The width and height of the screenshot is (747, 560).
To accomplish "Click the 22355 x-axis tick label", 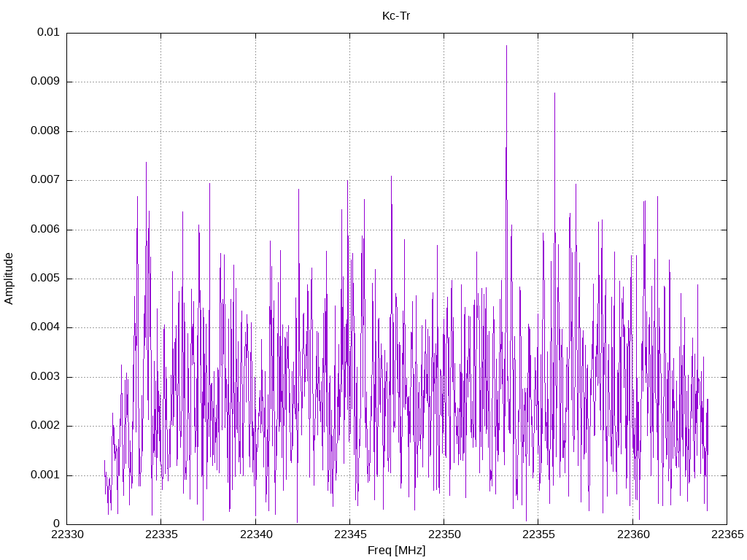I will (x=539, y=534).
